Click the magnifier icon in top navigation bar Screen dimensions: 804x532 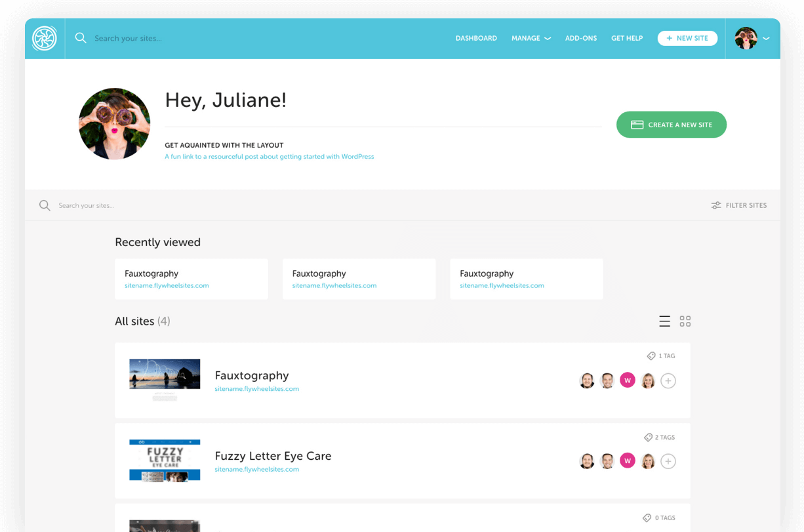click(81, 38)
